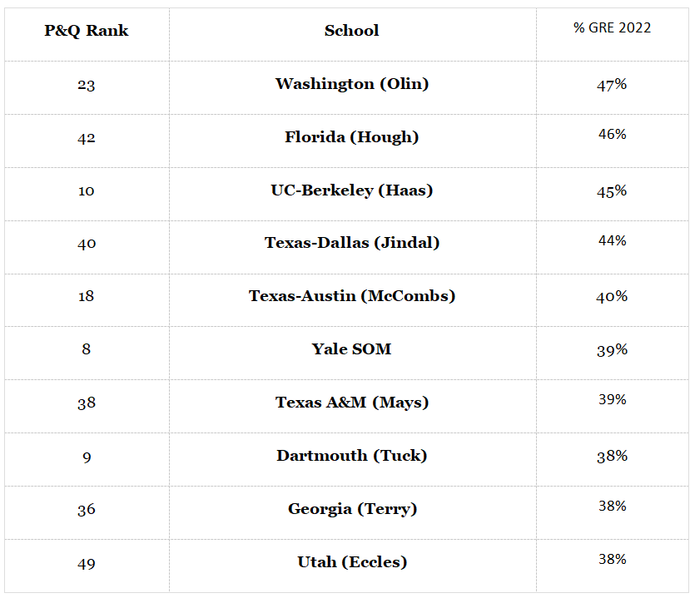
Task: Select the Florida (Hough) school name
Action: [352, 137]
